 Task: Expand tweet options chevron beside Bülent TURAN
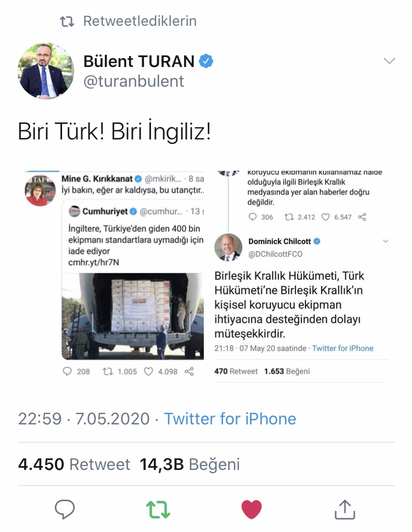pyautogui.click(x=389, y=61)
